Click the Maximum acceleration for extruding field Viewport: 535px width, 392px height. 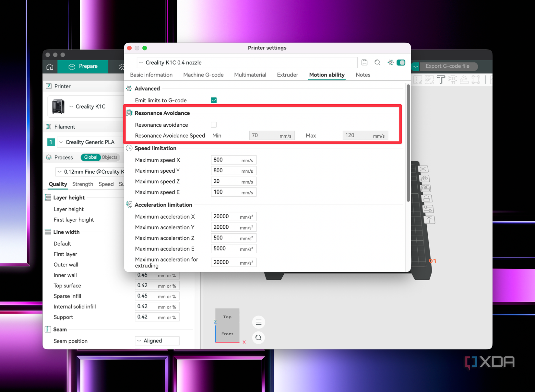point(234,262)
